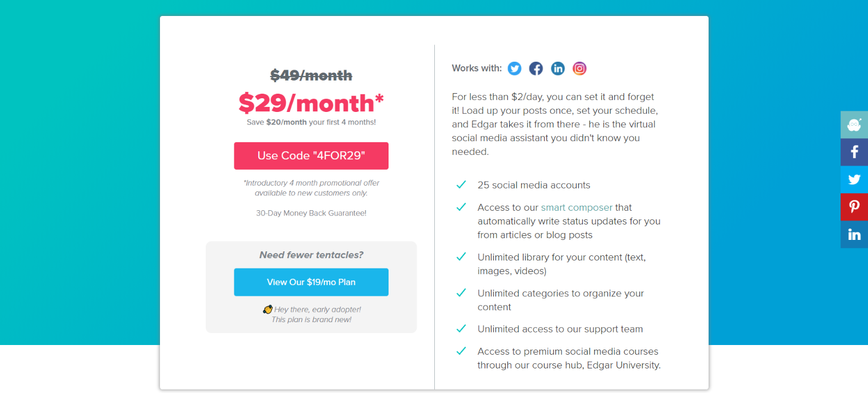Click the Use Code "4FOR29" button
Image resolution: width=868 pixels, height=393 pixels.
tap(311, 156)
